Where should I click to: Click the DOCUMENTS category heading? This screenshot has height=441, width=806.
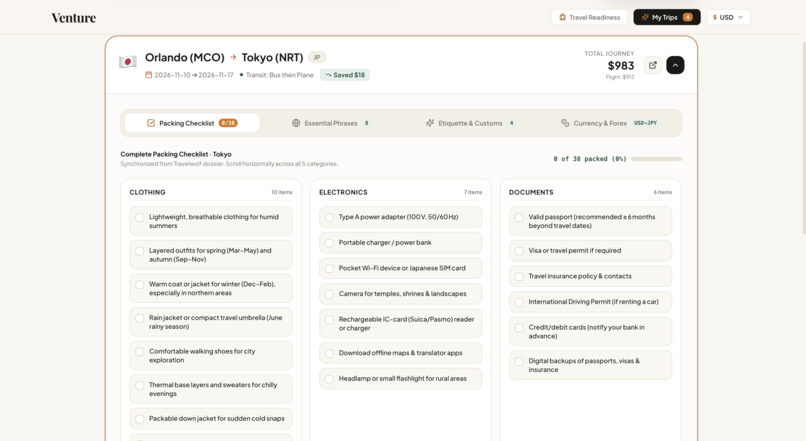[x=531, y=192]
